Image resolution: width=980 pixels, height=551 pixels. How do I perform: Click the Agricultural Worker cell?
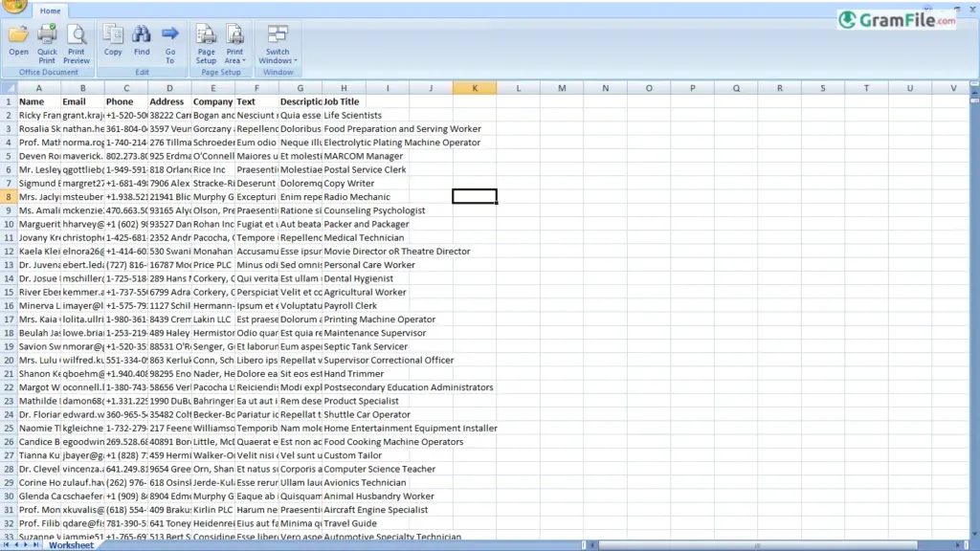pyautogui.click(x=365, y=293)
